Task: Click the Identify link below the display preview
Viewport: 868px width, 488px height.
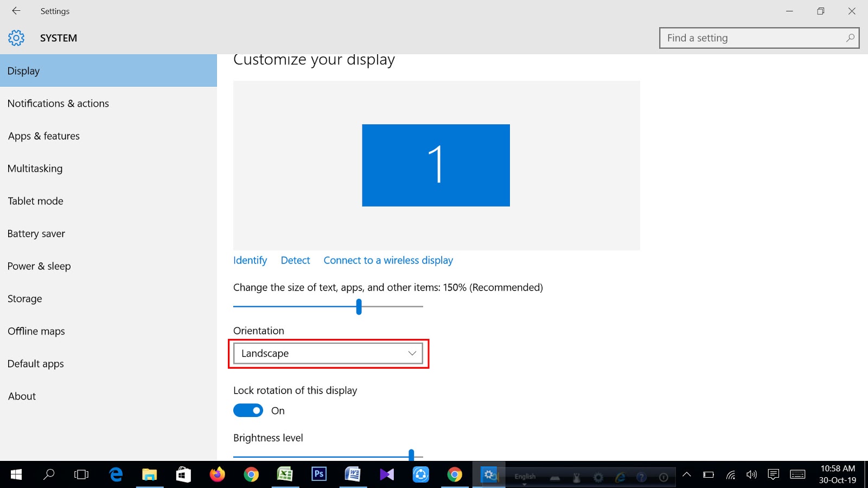Action: (250, 260)
